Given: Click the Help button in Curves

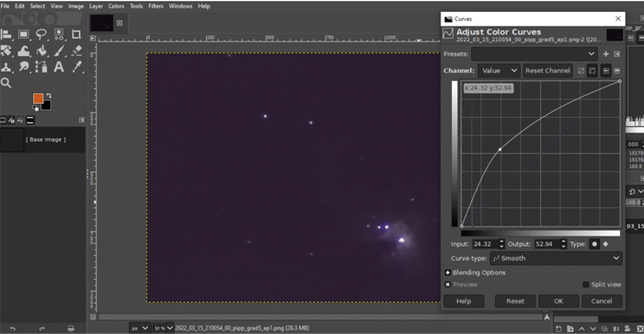Looking at the screenshot, I should coord(464,302).
